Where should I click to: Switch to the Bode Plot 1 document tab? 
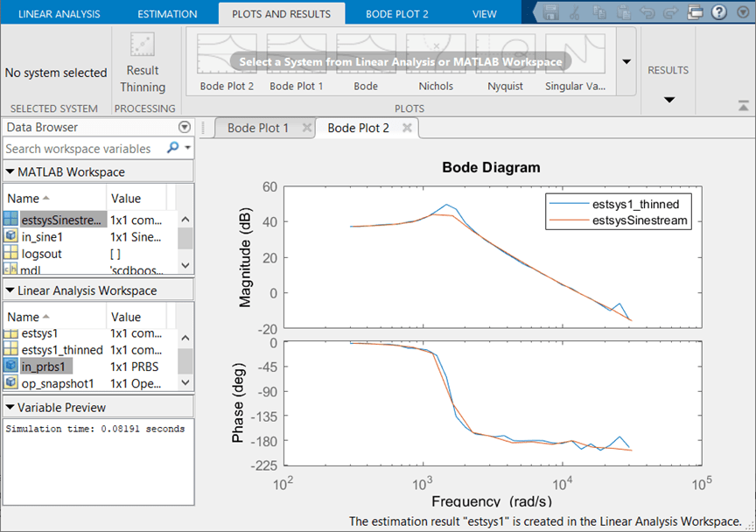click(258, 128)
